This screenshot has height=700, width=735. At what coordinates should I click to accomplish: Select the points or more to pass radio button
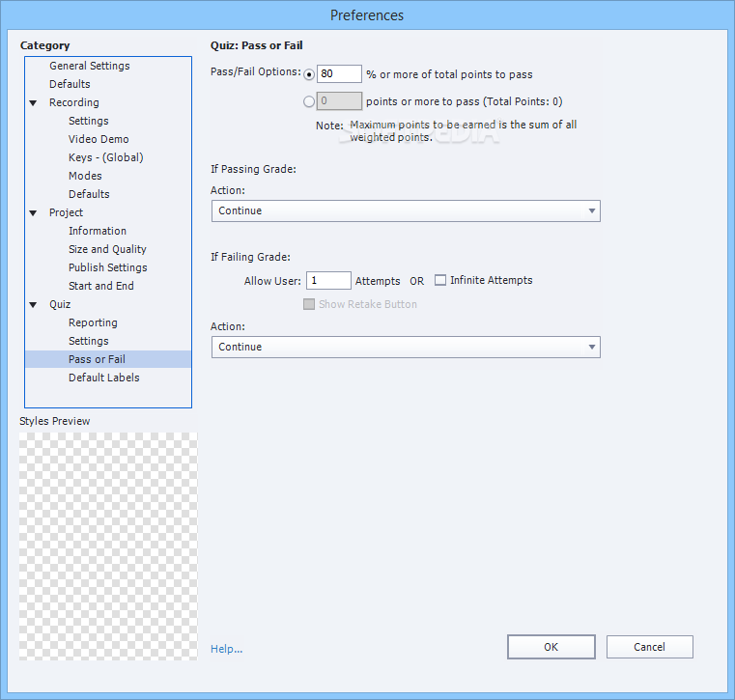tap(309, 101)
